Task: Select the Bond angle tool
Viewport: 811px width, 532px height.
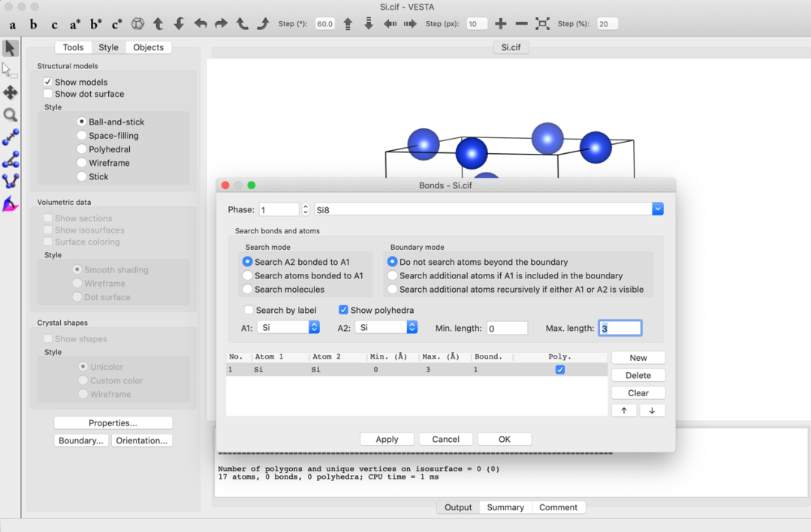Action: click(10, 159)
